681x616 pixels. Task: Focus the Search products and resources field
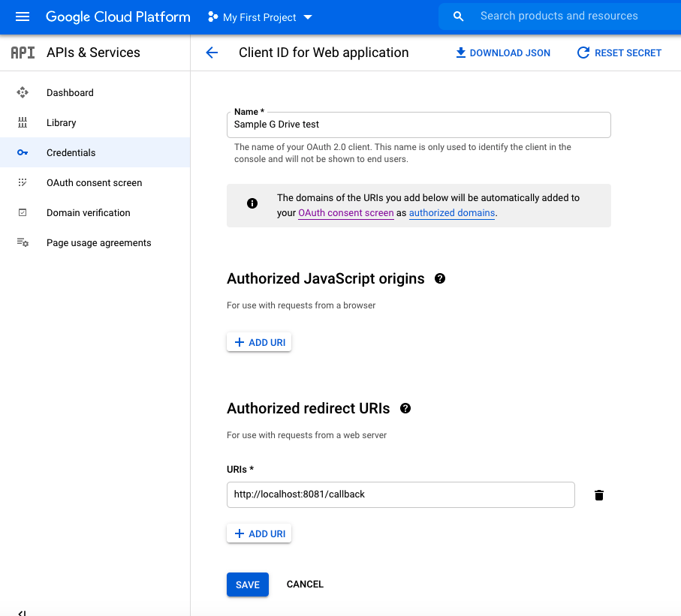tap(559, 16)
